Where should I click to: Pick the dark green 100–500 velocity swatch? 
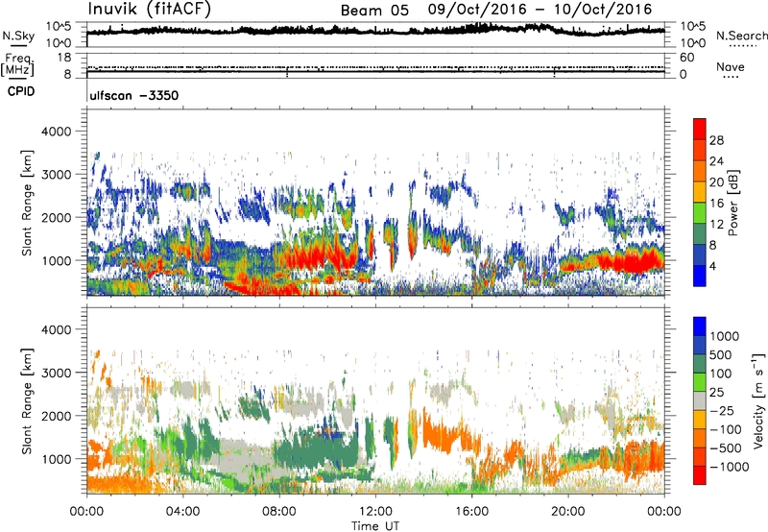[700, 364]
